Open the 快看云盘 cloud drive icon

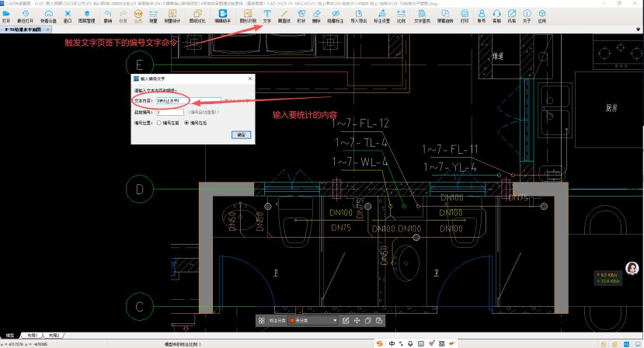click(48, 16)
